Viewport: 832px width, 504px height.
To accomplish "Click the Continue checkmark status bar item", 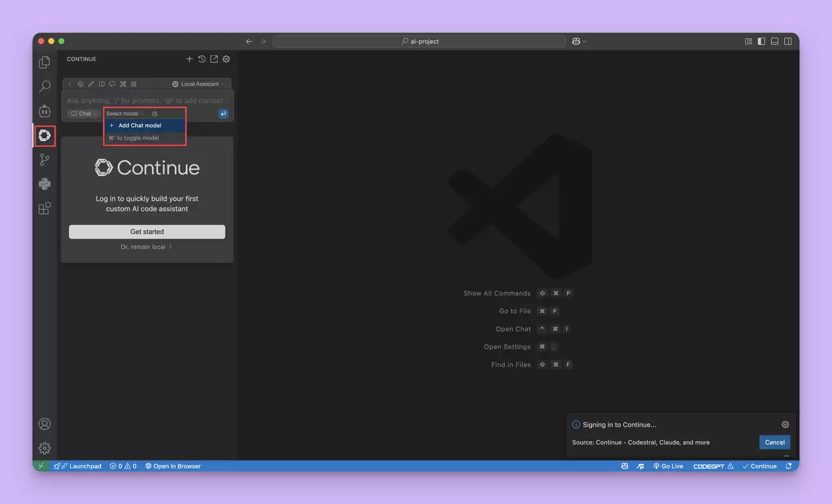I will point(759,466).
